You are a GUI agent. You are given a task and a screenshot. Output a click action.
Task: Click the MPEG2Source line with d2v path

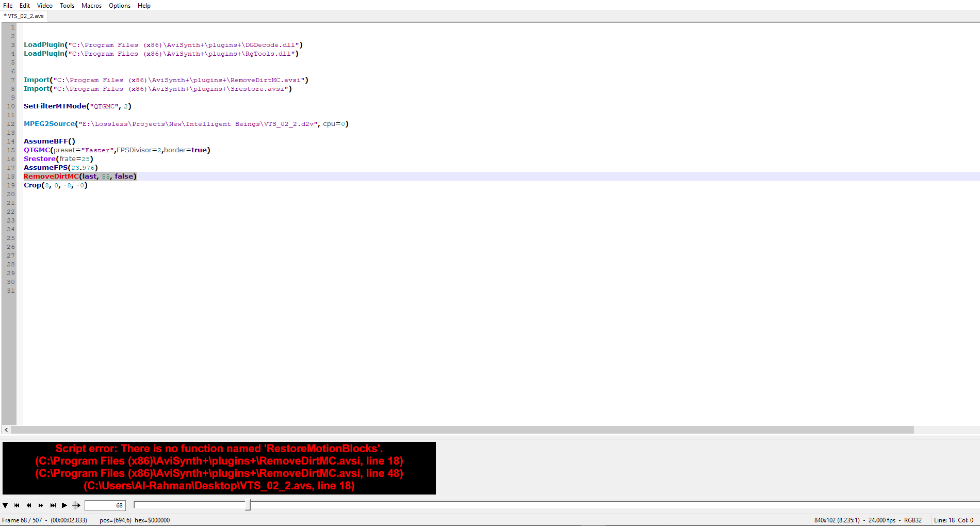(x=186, y=124)
